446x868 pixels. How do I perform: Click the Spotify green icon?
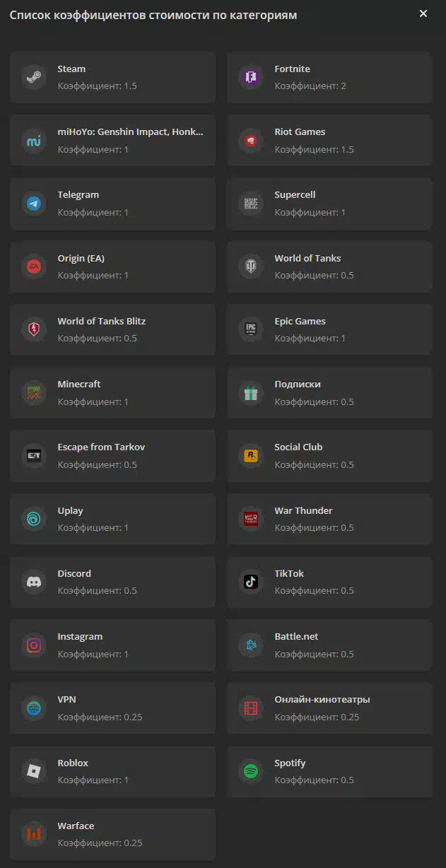point(250,771)
